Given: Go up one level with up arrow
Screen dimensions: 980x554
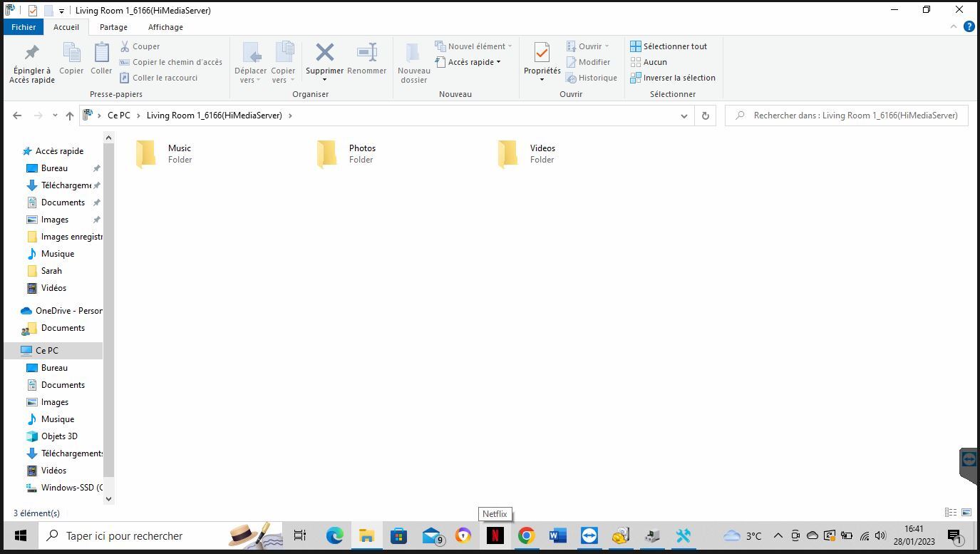Looking at the screenshot, I should coord(69,116).
